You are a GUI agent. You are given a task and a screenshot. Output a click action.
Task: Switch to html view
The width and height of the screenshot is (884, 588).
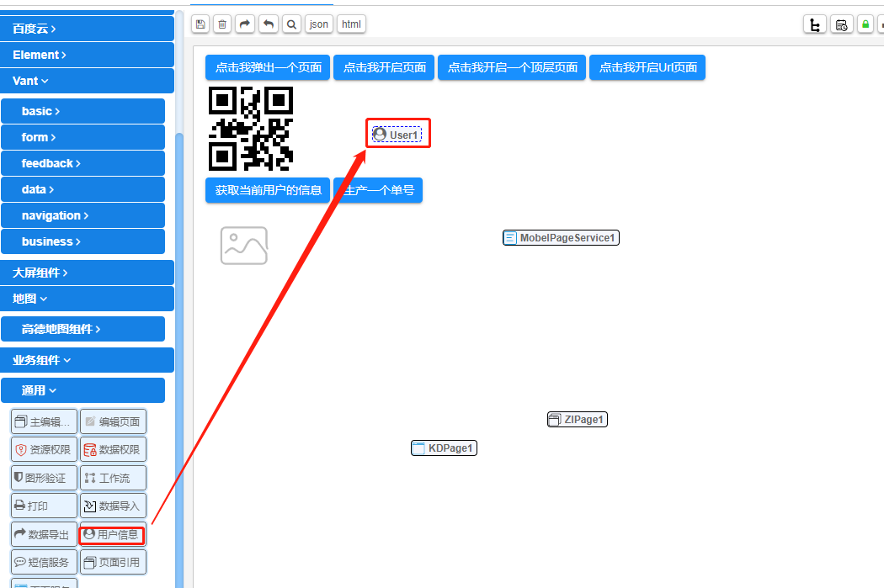coord(351,24)
